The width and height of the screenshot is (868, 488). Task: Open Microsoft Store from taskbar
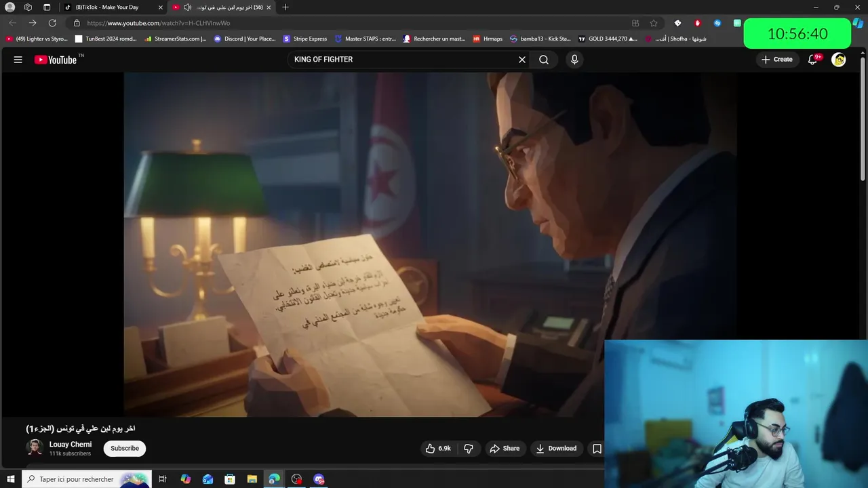point(230,479)
